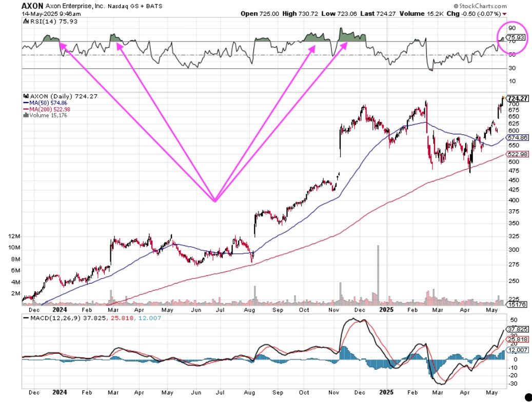Click the 522.98 MA(200) axis value tag
The width and height of the screenshot is (532, 402).
(517, 154)
